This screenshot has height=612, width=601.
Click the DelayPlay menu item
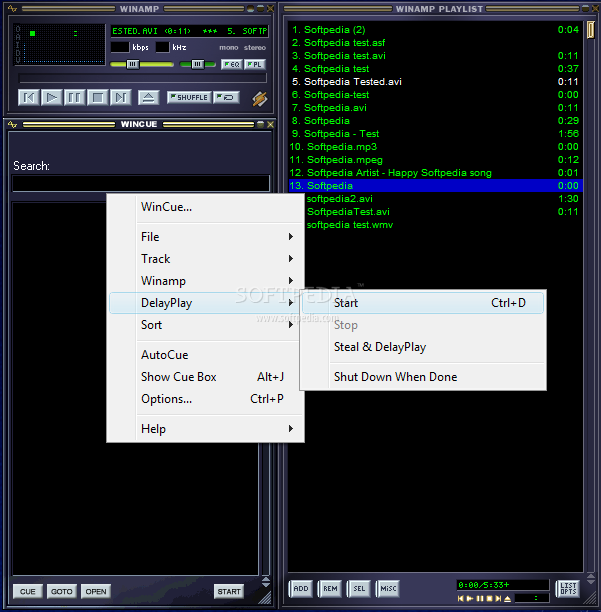point(205,303)
